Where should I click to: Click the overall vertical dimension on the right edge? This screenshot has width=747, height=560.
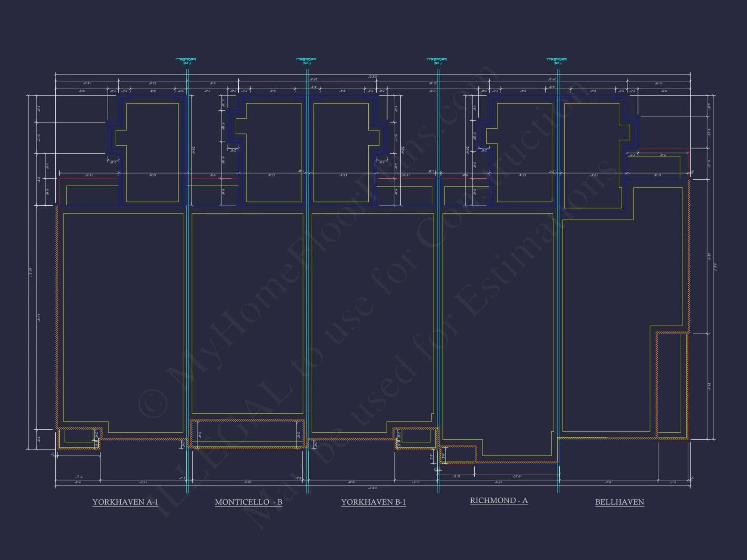pos(715,267)
